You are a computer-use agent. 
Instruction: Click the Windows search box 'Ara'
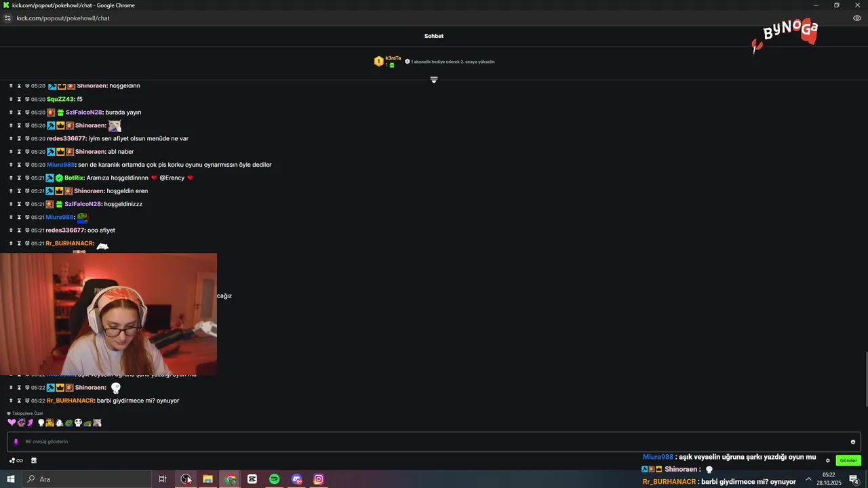pos(87,479)
